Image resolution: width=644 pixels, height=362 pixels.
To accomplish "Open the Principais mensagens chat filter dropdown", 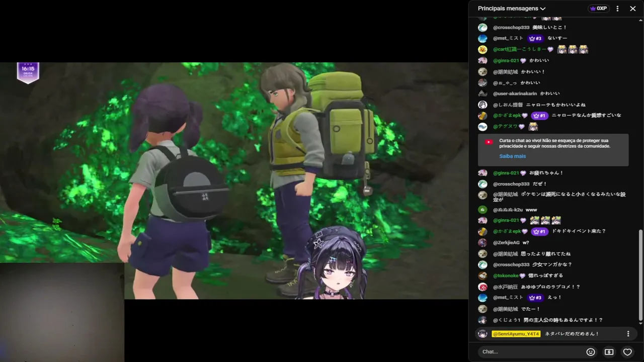I will (x=512, y=9).
